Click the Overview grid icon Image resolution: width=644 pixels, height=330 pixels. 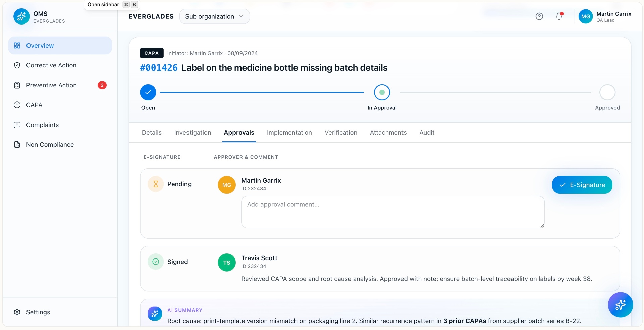point(17,46)
